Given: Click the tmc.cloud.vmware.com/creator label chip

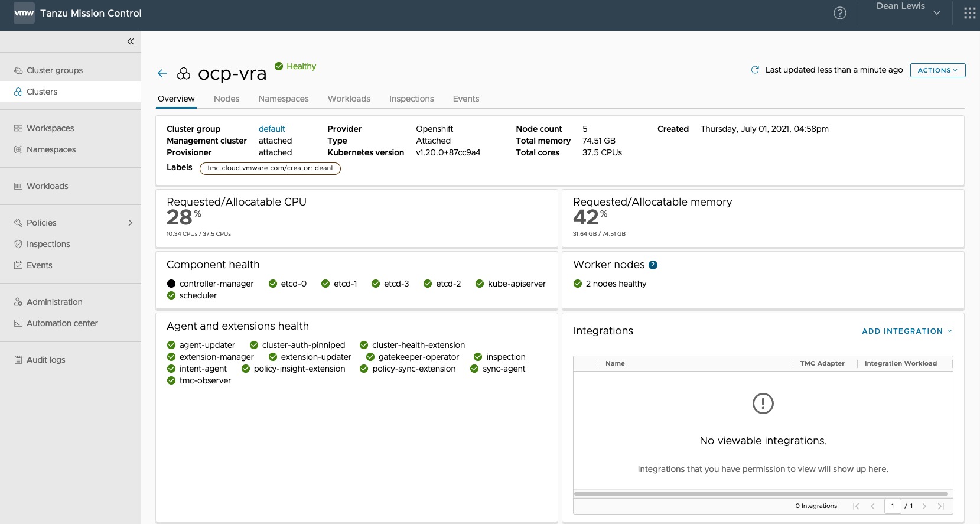Looking at the screenshot, I should [x=270, y=168].
